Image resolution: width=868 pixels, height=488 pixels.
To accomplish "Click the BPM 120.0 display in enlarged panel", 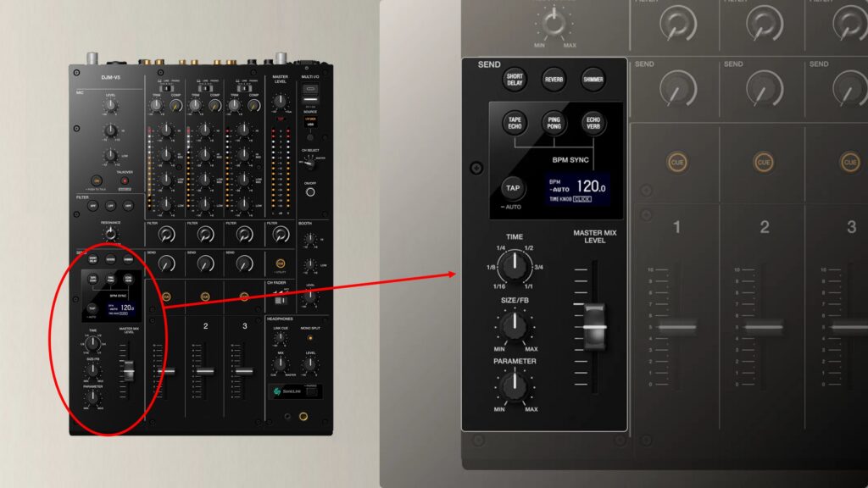I will pyautogui.click(x=577, y=190).
